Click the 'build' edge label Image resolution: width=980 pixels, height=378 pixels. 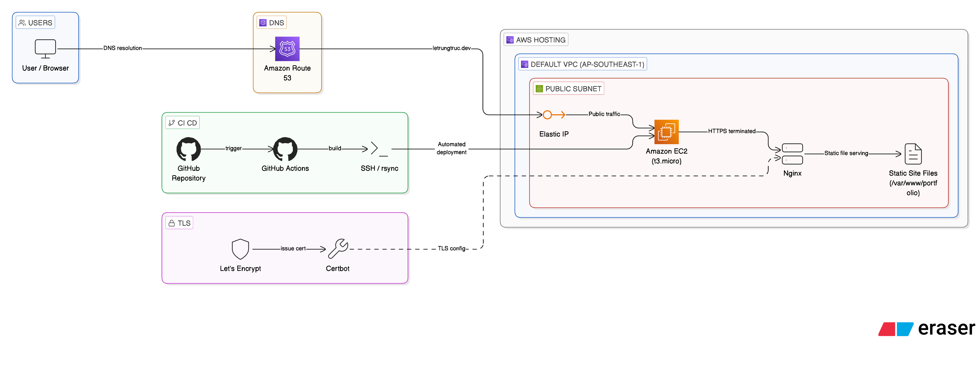point(335,148)
